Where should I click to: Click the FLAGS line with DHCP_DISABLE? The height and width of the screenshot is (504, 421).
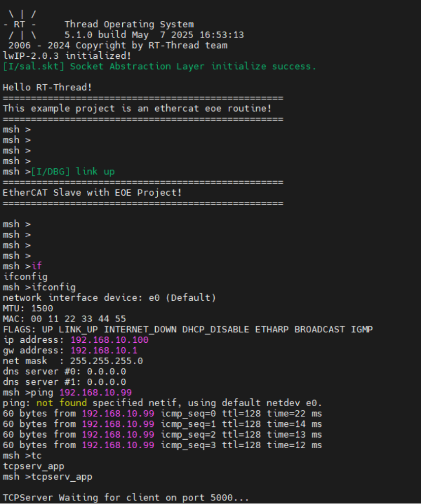188,330
